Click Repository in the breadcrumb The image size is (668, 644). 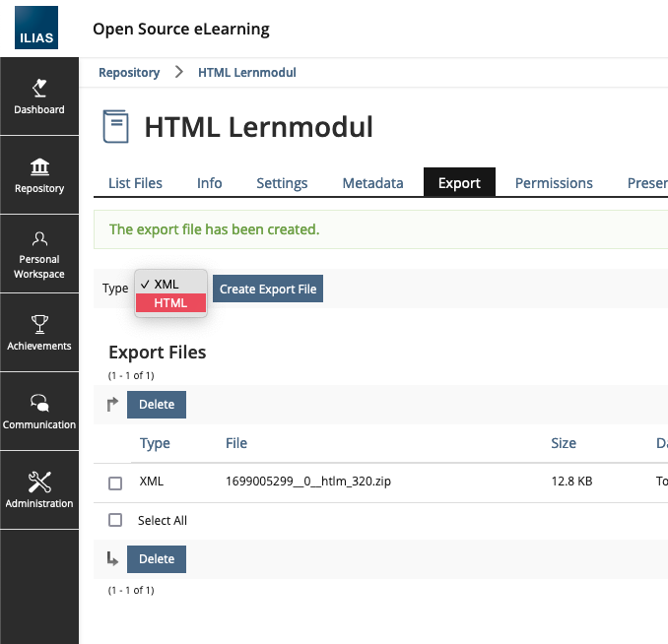129,73
